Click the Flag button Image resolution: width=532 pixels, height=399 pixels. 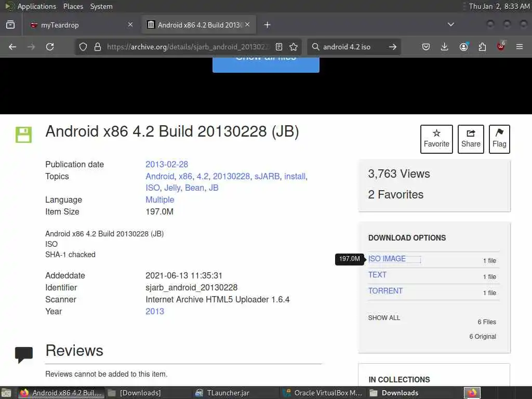[499, 139]
